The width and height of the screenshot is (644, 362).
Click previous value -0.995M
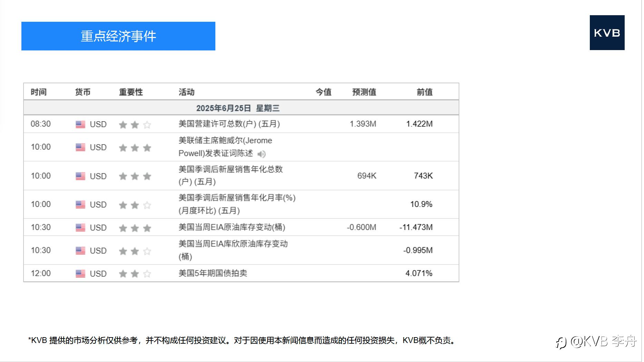[418, 250]
